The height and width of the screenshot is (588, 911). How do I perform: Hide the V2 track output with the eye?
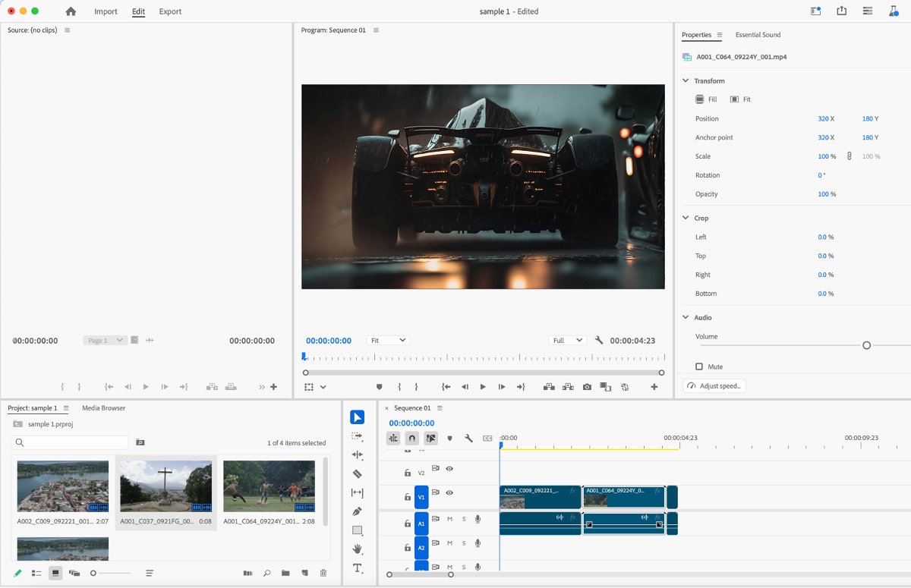[449, 469]
